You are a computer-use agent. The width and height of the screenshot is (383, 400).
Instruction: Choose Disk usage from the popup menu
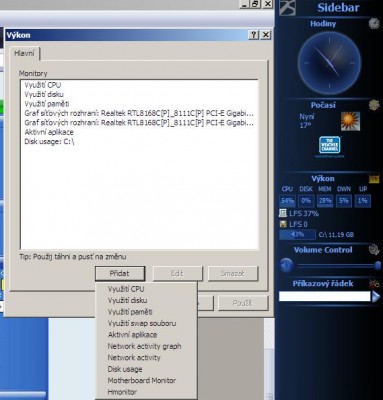(x=147, y=369)
